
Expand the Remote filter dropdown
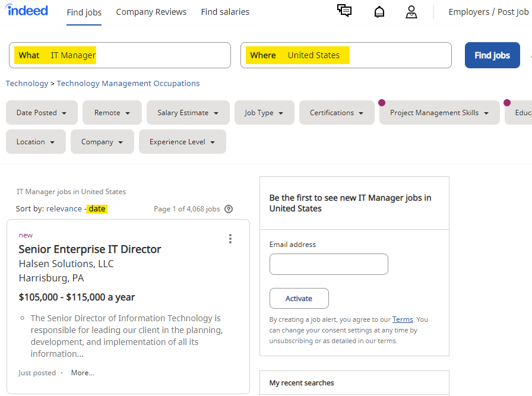(x=112, y=113)
